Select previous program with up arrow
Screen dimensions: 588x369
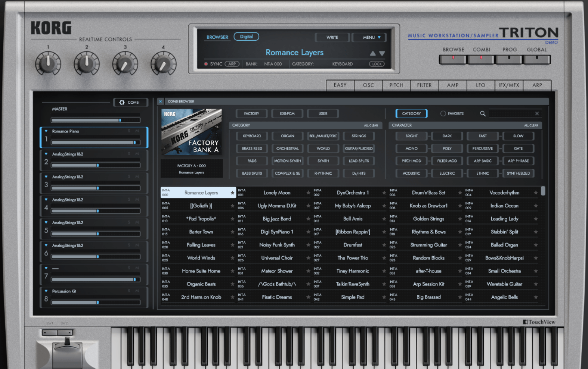click(x=373, y=53)
